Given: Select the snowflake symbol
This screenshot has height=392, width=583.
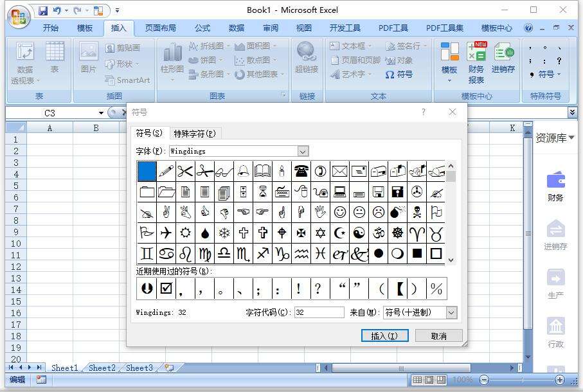Looking at the screenshot, I should tap(224, 233).
